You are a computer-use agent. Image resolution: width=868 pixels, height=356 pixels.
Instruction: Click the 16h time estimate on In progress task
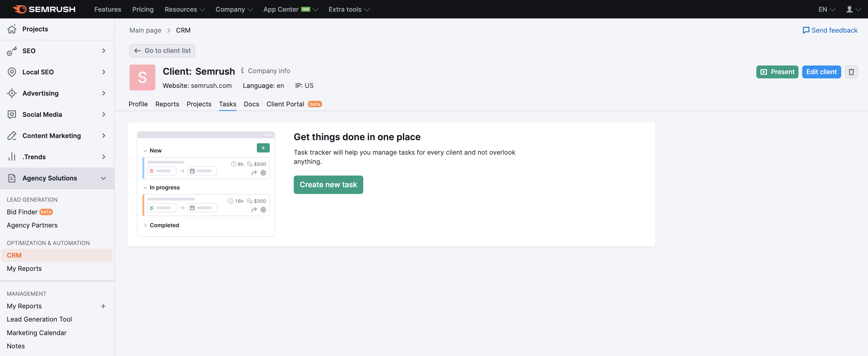(236, 201)
